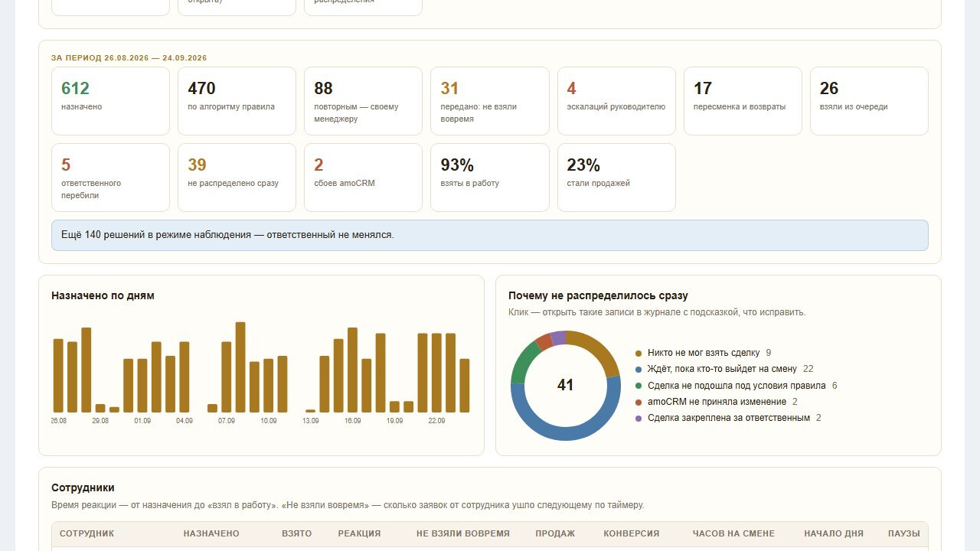Sort by the КОНВЕРСИЯ column header
Screen dimensions: 980x551
632,533
